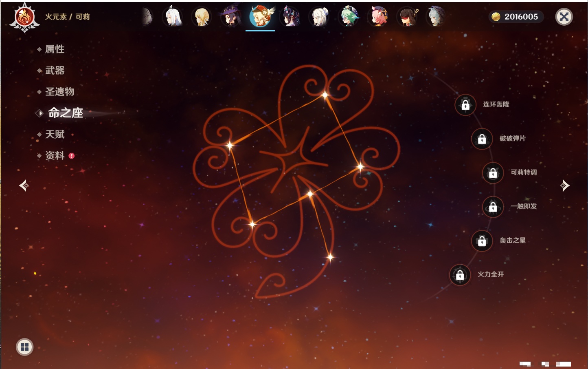Screen dimensions: 588x369
Task: Select the pink-haired cat-ear character avatar
Action: (x=379, y=17)
